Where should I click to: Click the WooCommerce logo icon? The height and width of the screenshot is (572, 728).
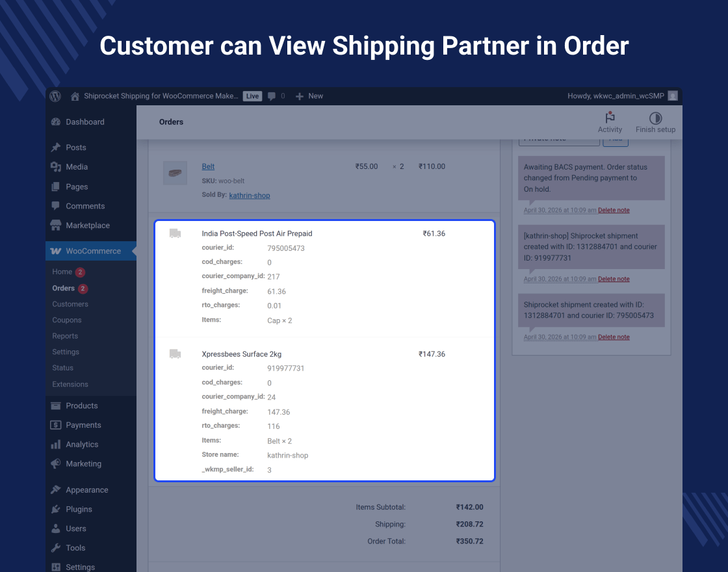tap(56, 251)
